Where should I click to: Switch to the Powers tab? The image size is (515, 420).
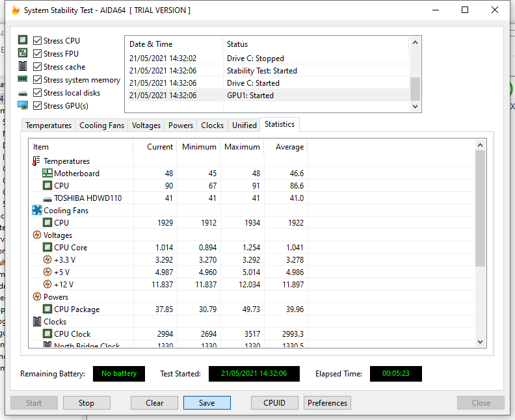tap(181, 125)
